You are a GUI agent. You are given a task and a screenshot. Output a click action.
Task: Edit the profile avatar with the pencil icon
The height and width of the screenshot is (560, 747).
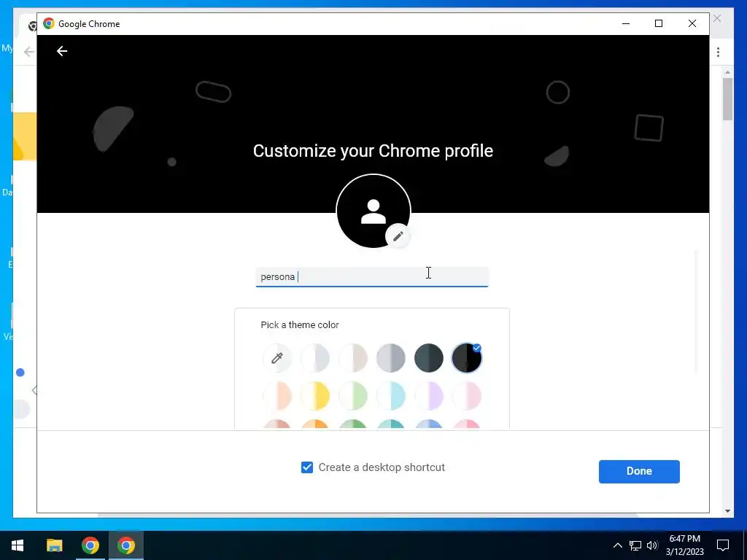(x=398, y=236)
